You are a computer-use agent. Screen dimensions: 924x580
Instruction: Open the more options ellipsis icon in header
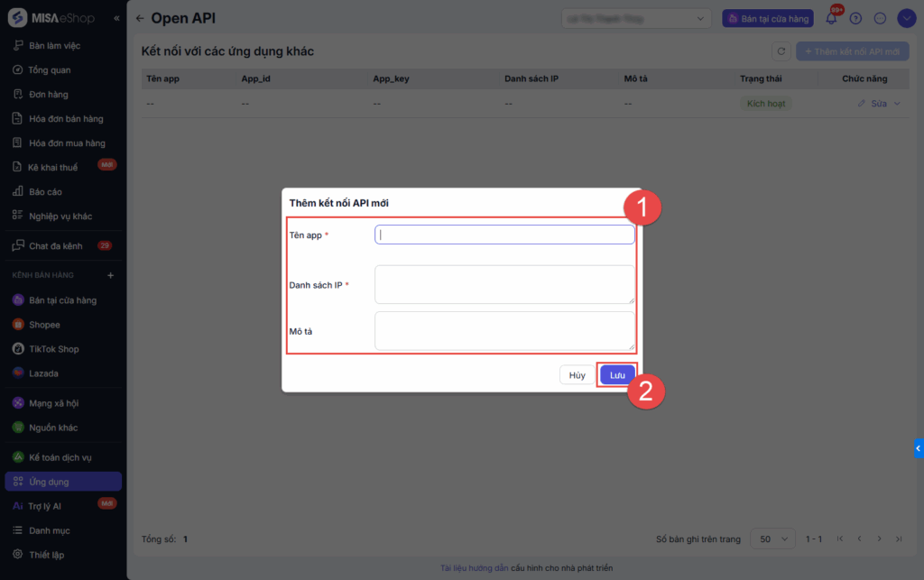click(x=880, y=18)
